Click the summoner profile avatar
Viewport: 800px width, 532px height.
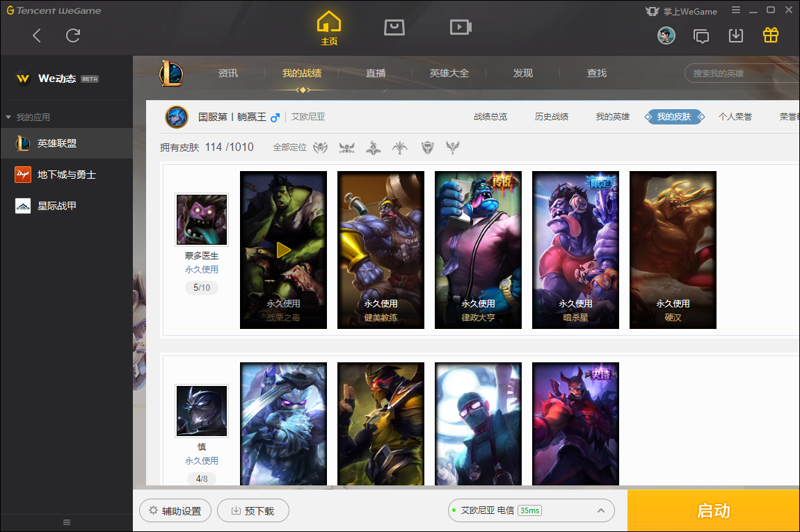(x=177, y=117)
